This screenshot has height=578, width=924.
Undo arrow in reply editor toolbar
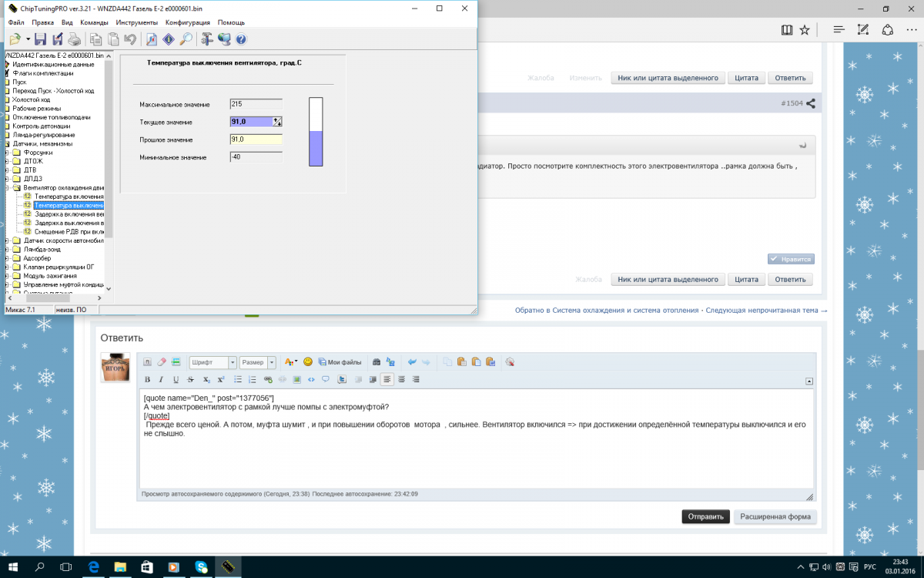412,361
